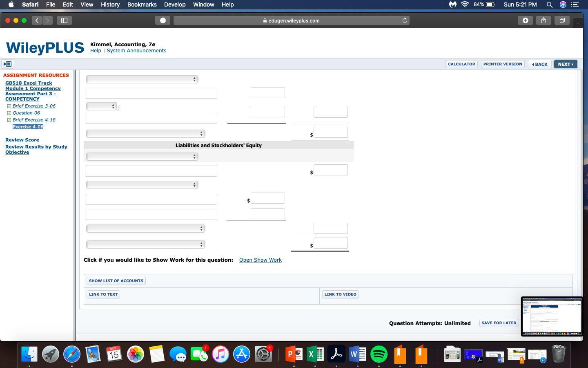Click the Wi-Fi status icon
Image resolution: width=588 pixels, height=368 pixels.
click(x=465, y=4)
